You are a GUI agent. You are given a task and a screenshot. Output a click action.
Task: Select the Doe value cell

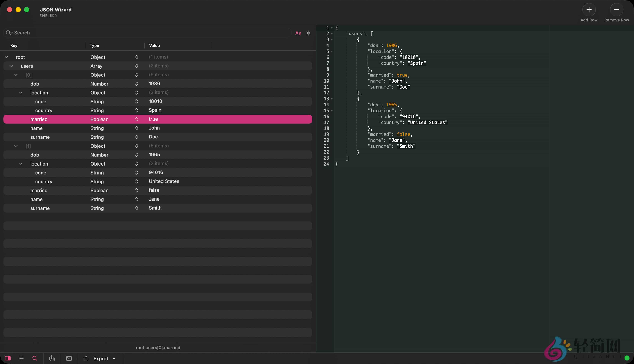pos(153,137)
